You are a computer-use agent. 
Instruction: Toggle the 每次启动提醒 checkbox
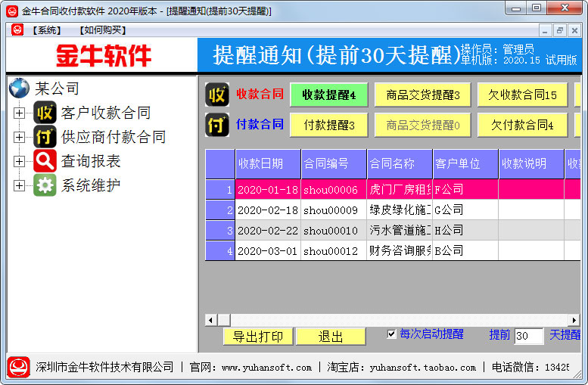point(391,334)
